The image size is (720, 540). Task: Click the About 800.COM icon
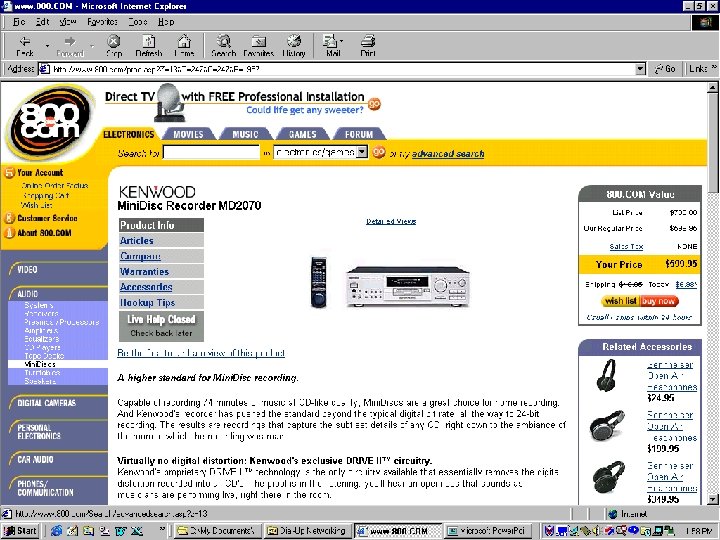pos(9,233)
